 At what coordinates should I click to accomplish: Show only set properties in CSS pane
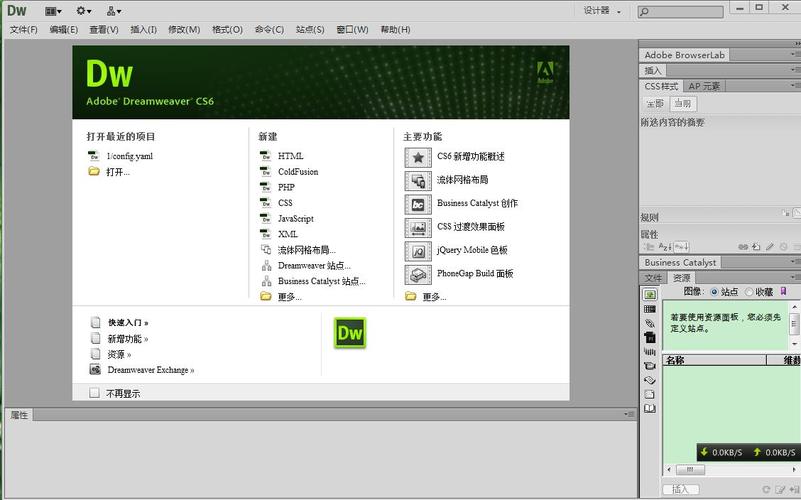tap(682, 247)
